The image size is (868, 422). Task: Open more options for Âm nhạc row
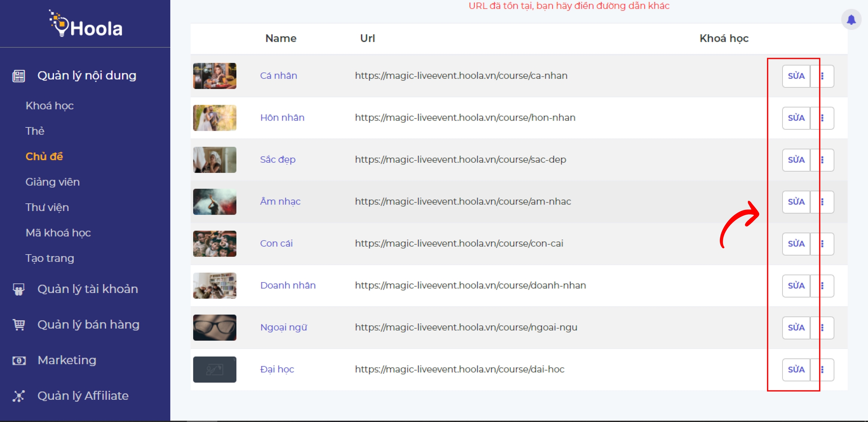(x=822, y=202)
